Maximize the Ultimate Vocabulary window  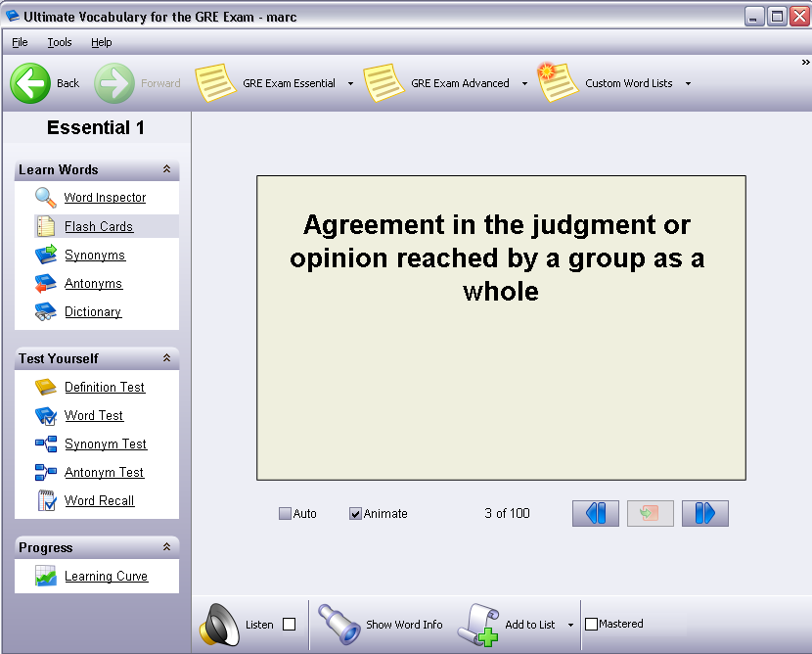click(x=778, y=17)
